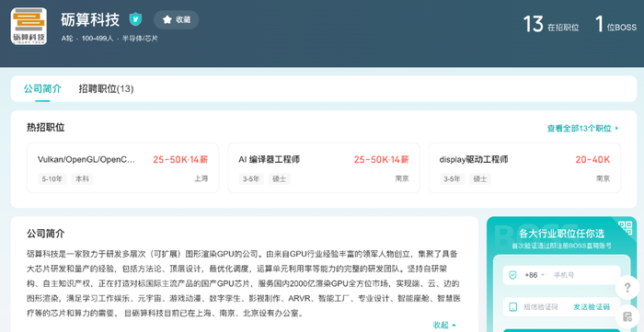Image resolution: width=644 pixels, height=332 pixels.
Task: Click the 13 在招职位 counter
Action: pyautogui.click(x=551, y=24)
